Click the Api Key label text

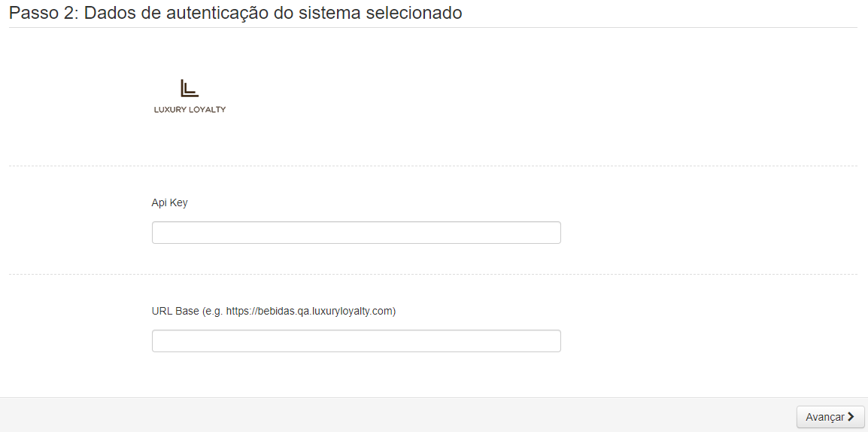coord(169,203)
